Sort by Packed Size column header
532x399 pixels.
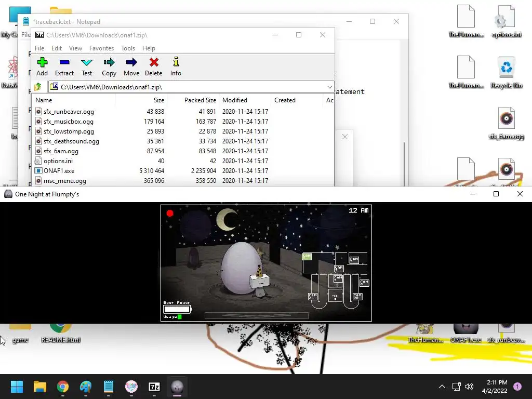193,100
